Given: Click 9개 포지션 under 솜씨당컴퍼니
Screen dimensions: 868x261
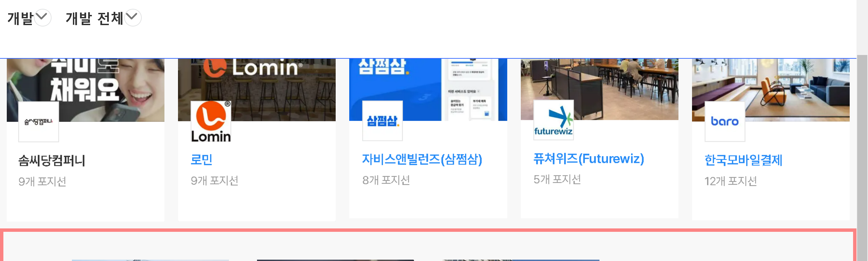Looking at the screenshot, I should [x=42, y=182].
